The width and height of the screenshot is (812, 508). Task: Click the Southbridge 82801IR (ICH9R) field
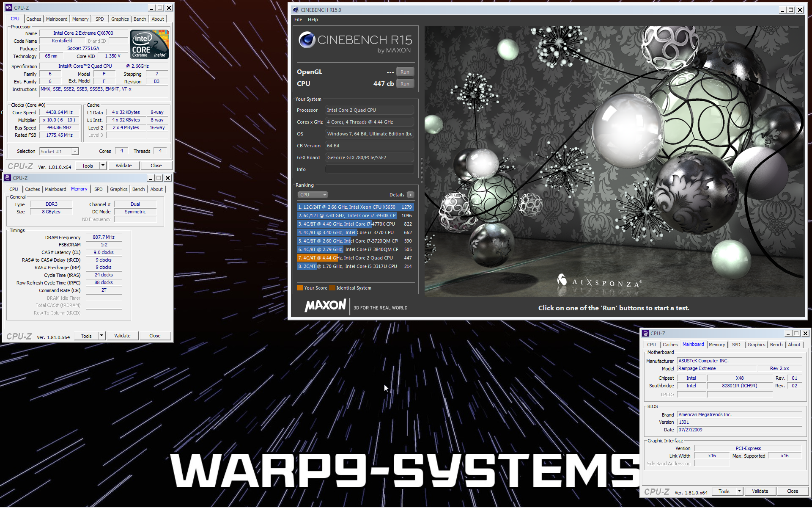pos(740,386)
